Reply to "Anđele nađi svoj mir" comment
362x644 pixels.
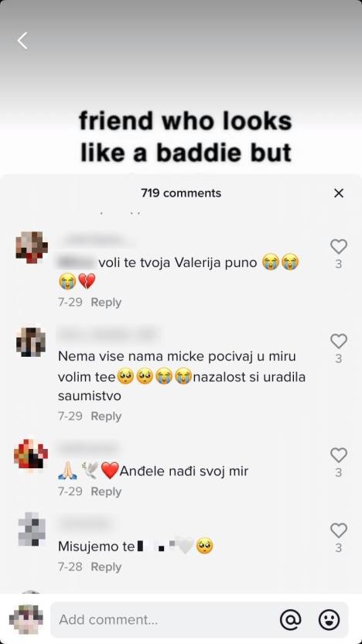coord(106,492)
